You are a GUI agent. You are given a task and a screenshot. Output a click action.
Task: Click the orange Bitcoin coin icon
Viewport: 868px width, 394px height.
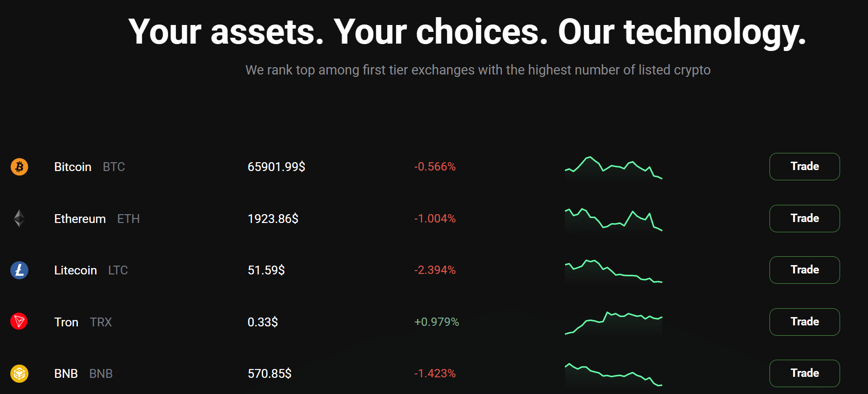pos(19,167)
